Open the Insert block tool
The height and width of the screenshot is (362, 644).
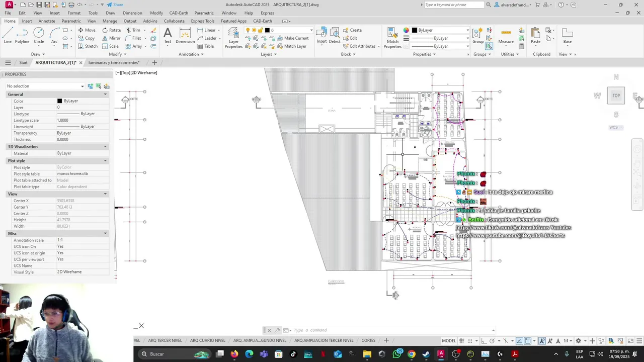pos(321,35)
